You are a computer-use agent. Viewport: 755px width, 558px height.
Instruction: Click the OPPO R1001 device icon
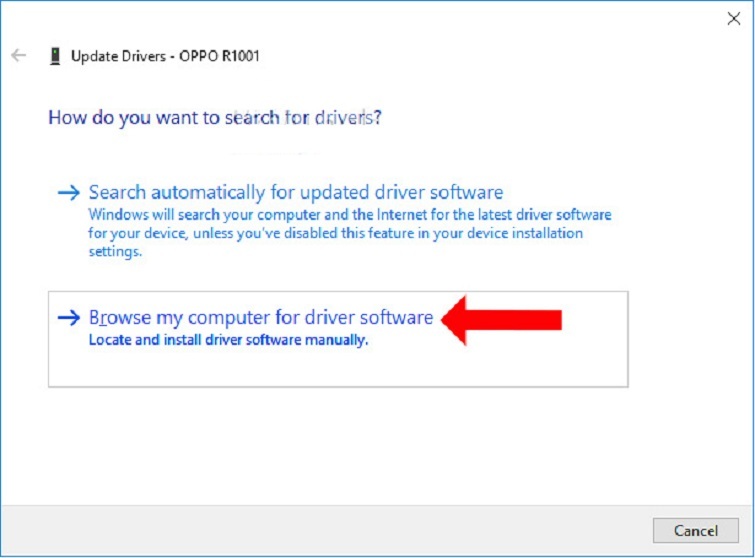coord(54,56)
